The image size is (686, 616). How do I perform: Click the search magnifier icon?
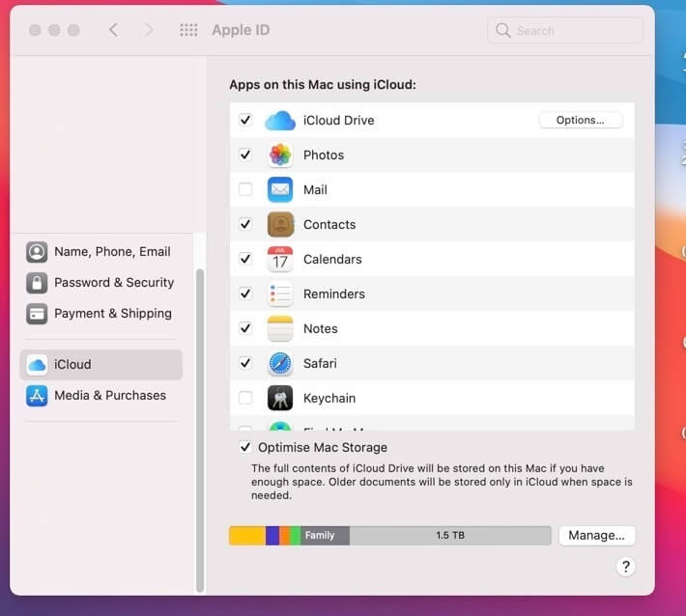tap(502, 30)
